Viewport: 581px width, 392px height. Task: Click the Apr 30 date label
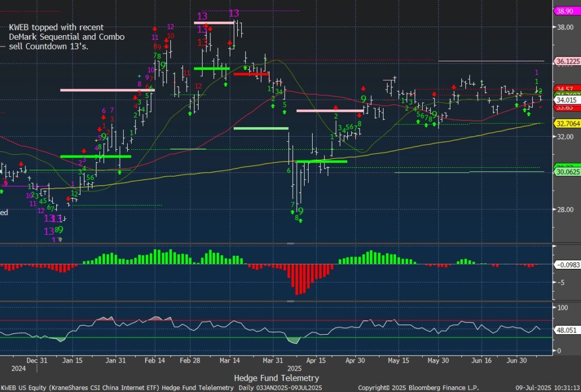coord(355,360)
